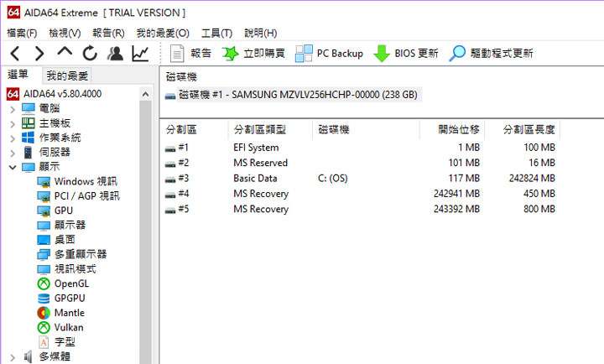This screenshot has height=364, width=604.
Task: Expand the 主機板 tree node
Action: click(12, 123)
